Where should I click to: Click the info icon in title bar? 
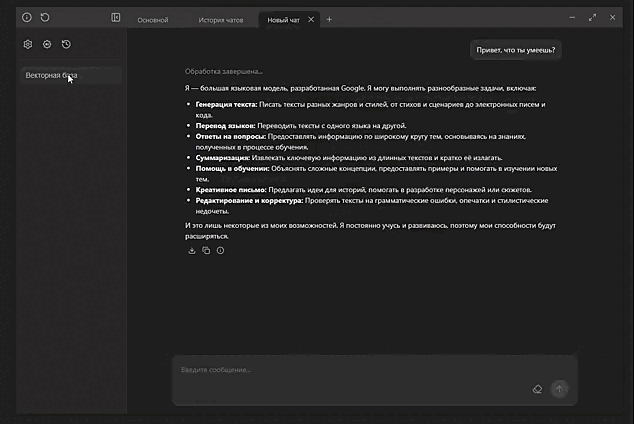point(27,18)
